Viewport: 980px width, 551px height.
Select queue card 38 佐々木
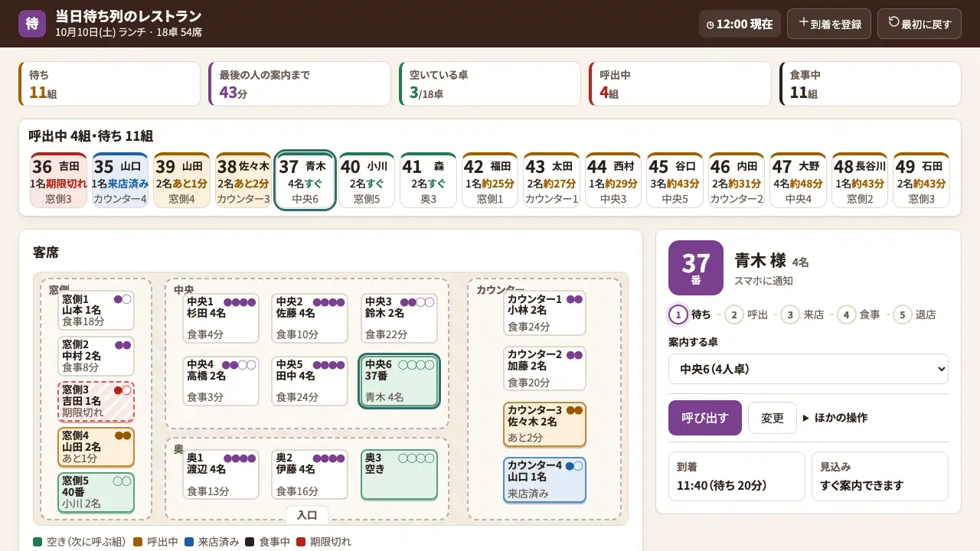pyautogui.click(x=243, y=180)
